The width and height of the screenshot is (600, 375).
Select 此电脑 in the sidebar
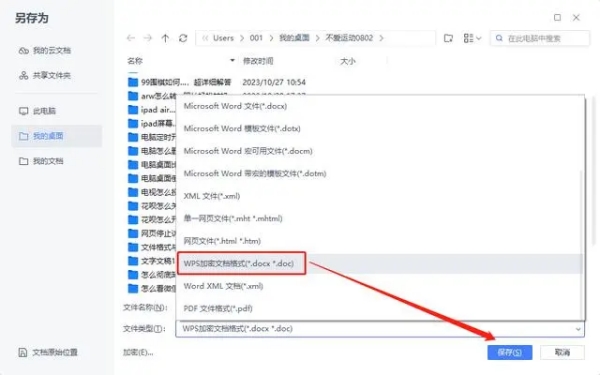pos(38,111)
